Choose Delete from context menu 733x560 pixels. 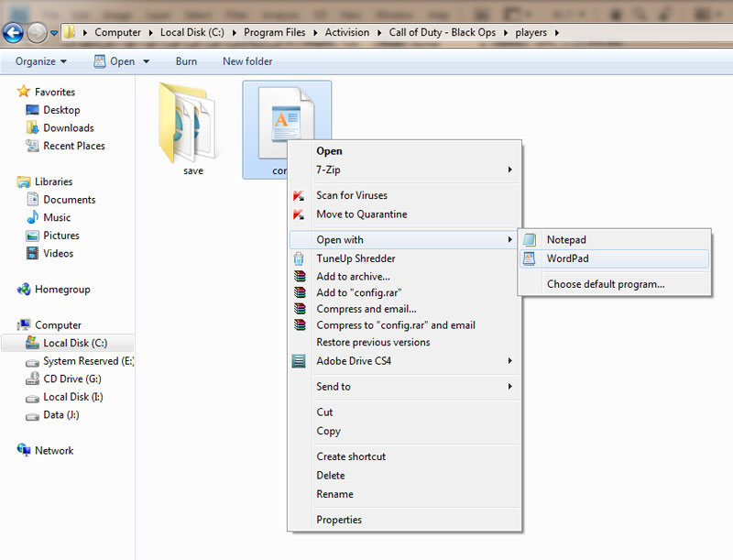click(x=405, y=476)
